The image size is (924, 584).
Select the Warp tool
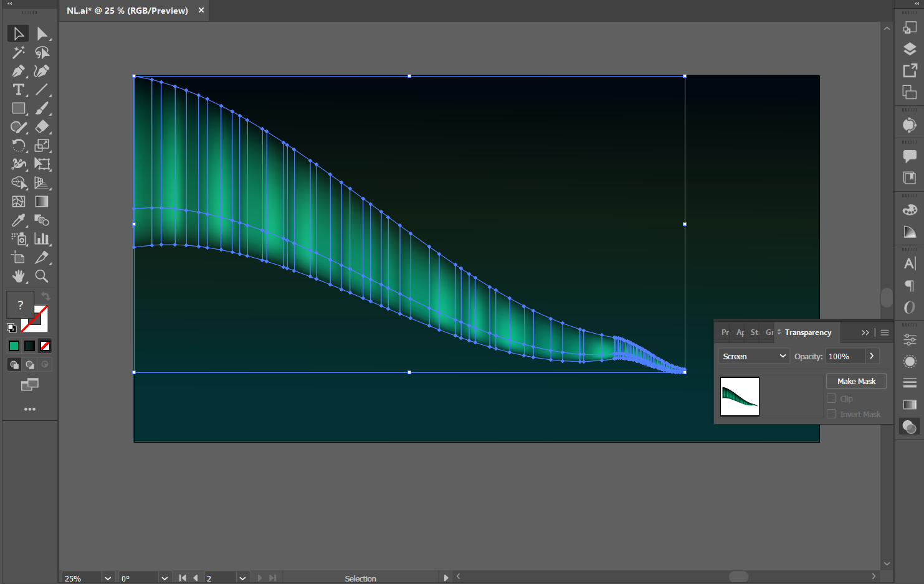point(18,164)
